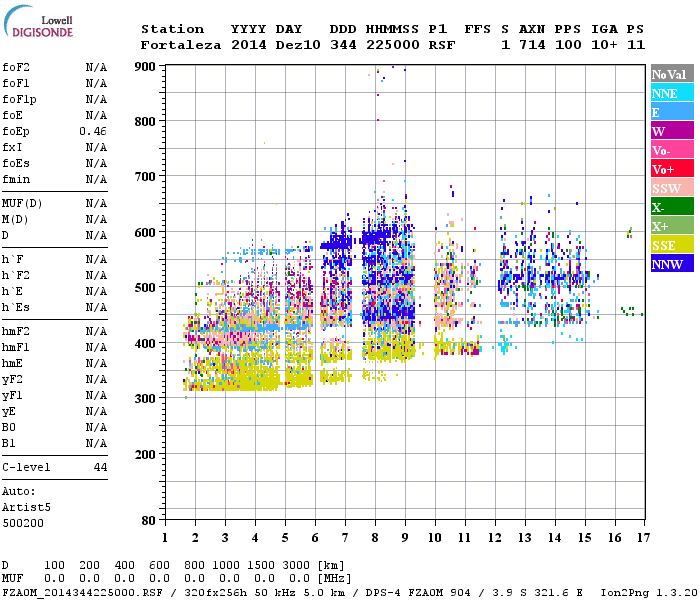Click the 500200 version number

tap(23, 523)
